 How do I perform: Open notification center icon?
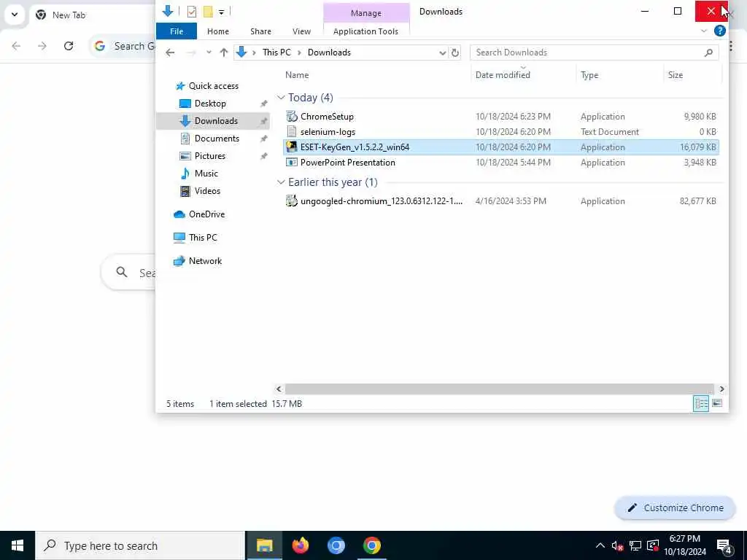[724, 546]
